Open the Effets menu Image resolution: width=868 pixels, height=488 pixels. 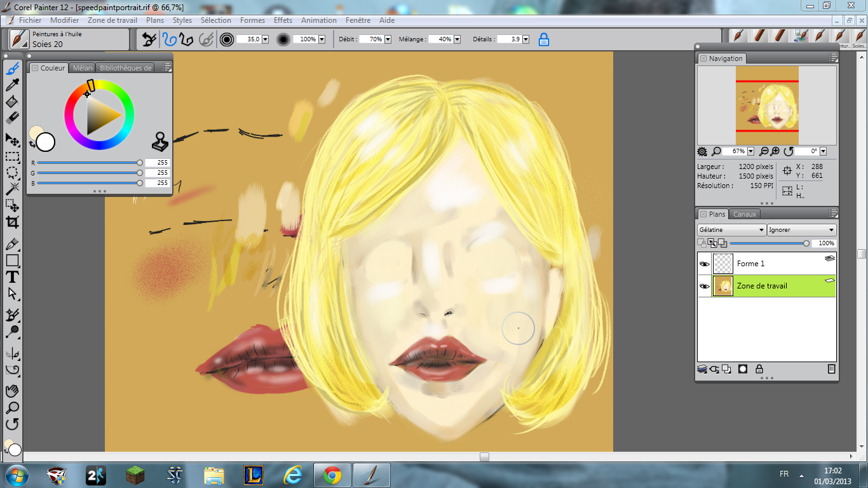click(x=283, y=20)
